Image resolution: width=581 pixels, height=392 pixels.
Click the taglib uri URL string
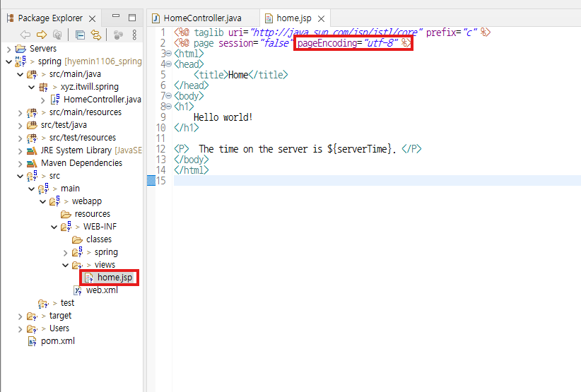(x=336, y=32)
